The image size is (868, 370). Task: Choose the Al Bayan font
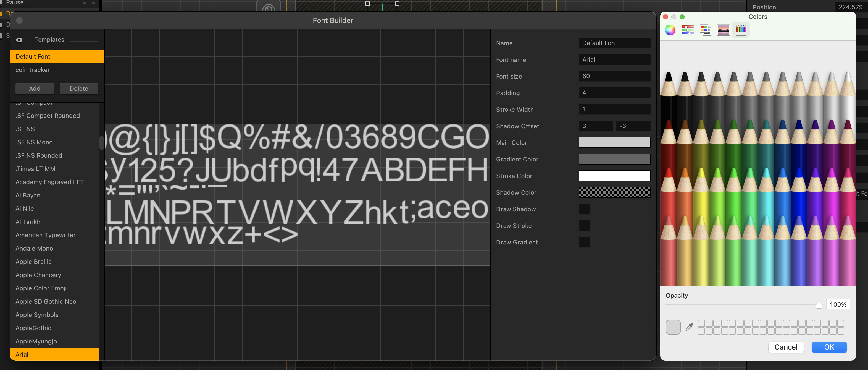pyautogui.click(x=55, y=195)
